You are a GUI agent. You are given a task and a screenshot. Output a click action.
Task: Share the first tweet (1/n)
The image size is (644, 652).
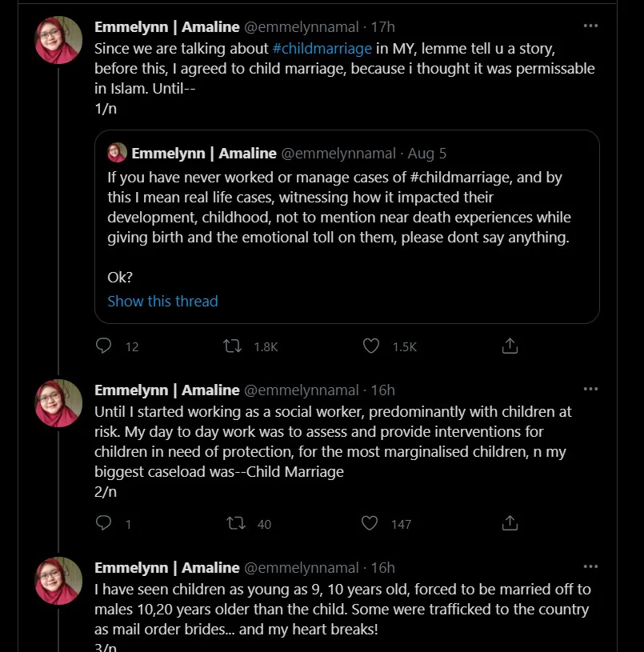pyautogui.click(x=510, y=346)
